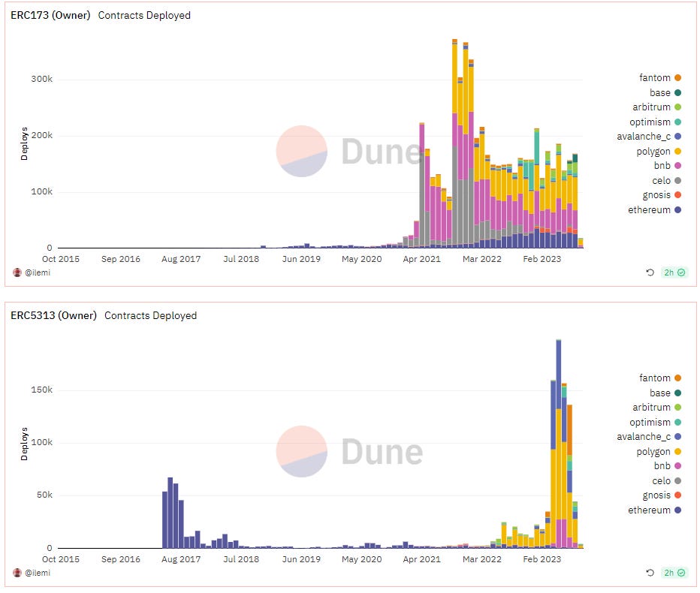Click Aug 2017 axis label on ERC5313 chart
Screen dimensions: 700x593
(181, 559)
